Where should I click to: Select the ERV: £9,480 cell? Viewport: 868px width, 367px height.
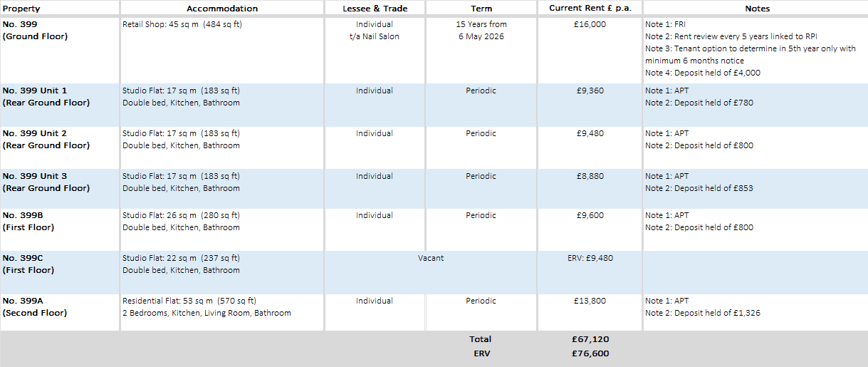pos(590,272)
